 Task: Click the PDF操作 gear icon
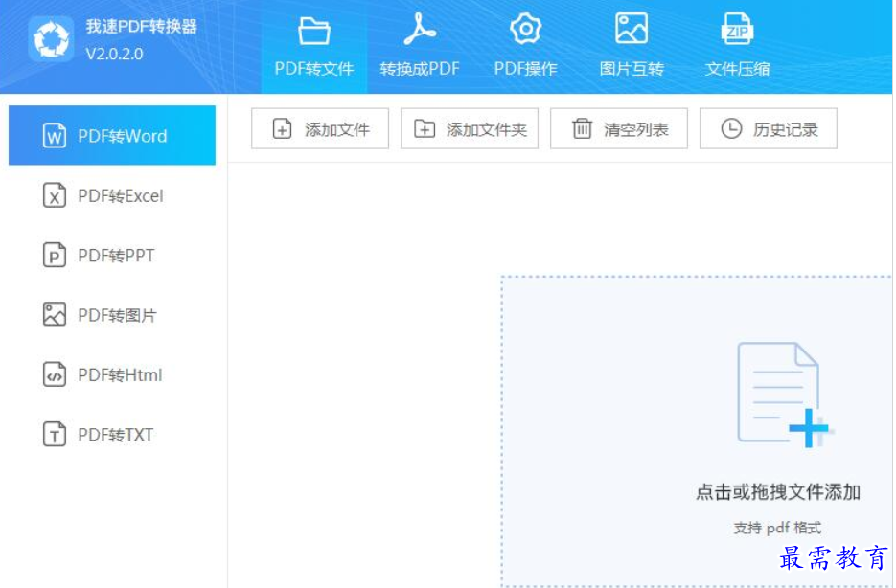[x=526, y=29]
